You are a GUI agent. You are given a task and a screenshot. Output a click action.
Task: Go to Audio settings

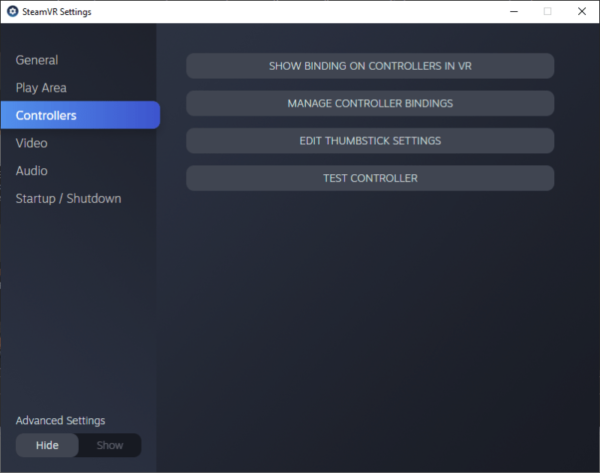31,171
